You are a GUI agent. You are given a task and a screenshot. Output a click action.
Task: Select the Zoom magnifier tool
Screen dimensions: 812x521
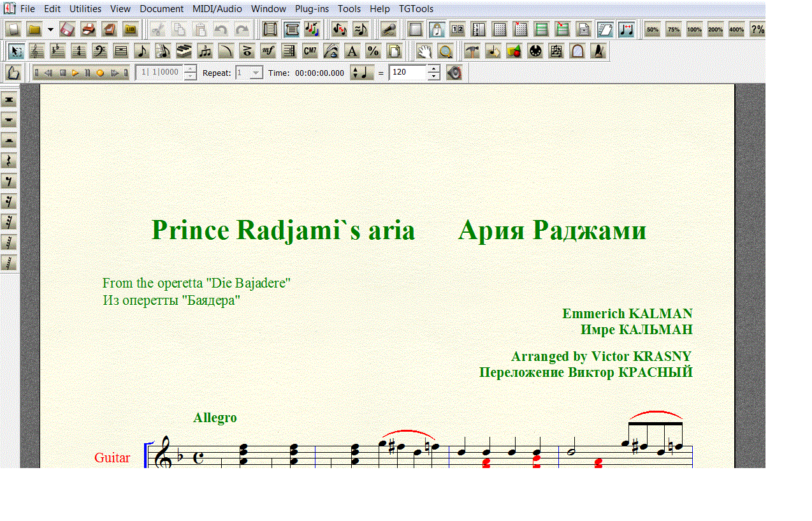(446, 51)
